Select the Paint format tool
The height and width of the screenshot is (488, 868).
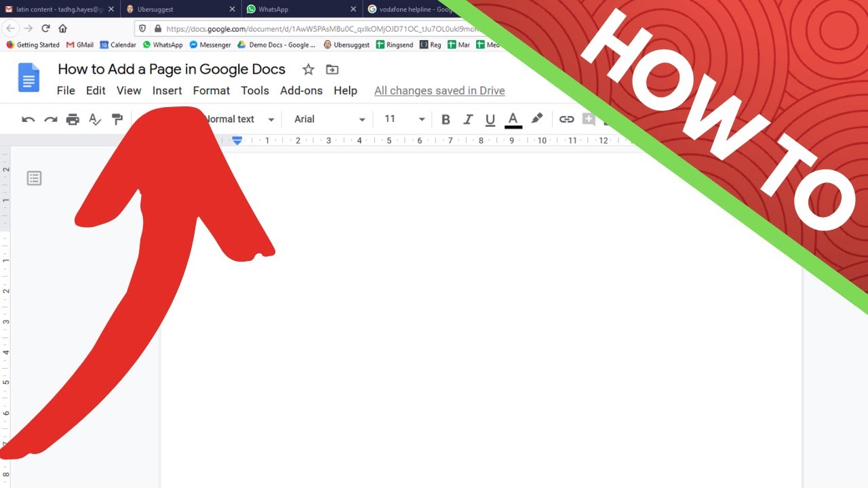coord(117,119)
